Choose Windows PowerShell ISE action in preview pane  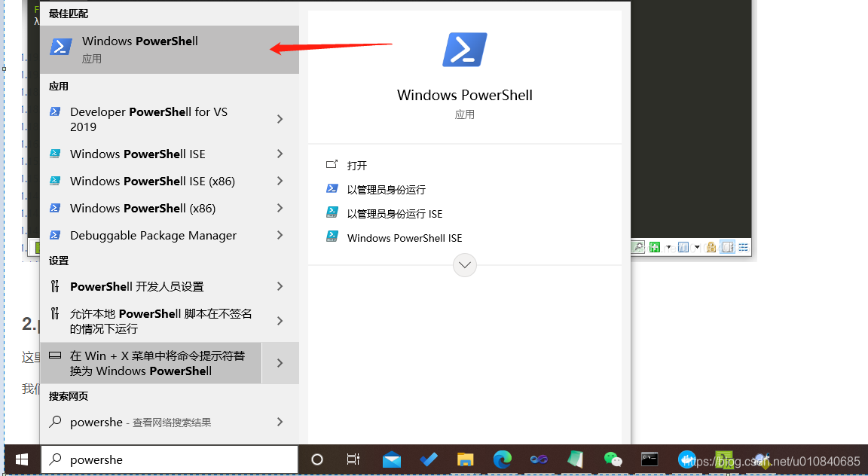point(405,238)
